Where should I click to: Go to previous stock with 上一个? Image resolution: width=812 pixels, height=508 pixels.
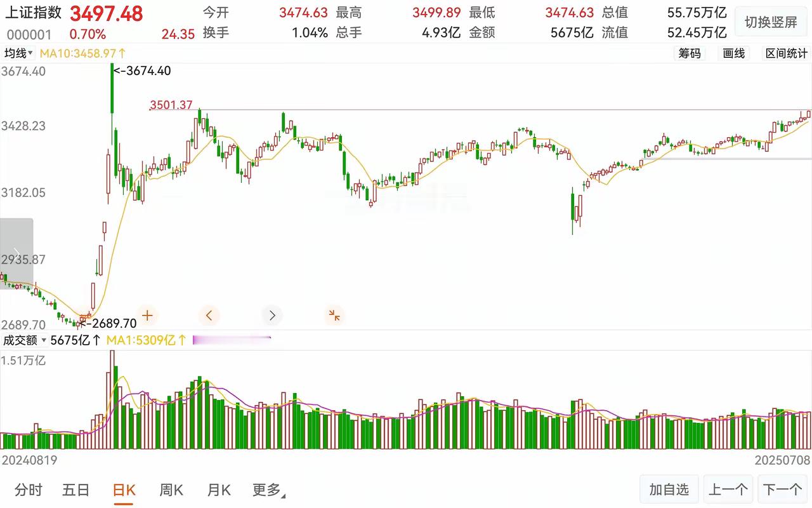pos(728,490)
